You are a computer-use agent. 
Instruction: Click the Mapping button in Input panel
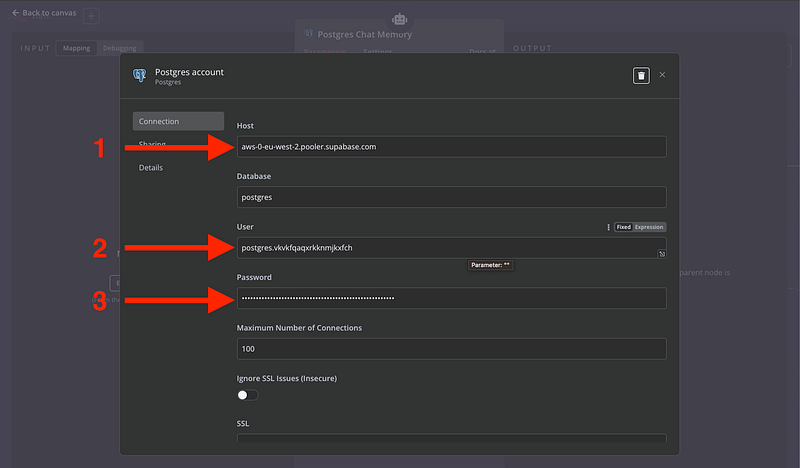[x=76, y=48]
